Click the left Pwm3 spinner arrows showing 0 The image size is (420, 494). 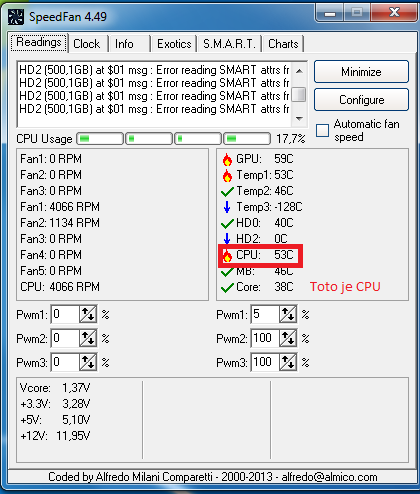pos(88,362)
